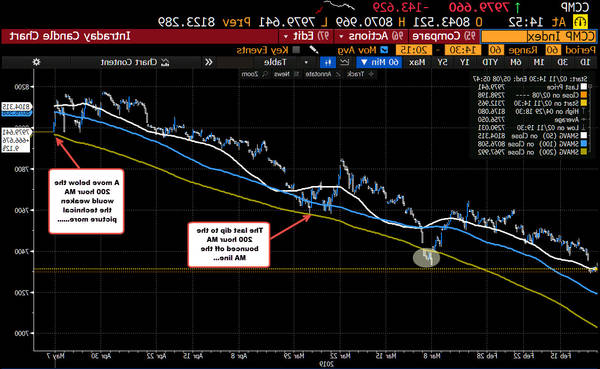The height and width of the screenshot is (369, 600).
Task: Select the Max range tab
Action: click(x=417, y=62)
